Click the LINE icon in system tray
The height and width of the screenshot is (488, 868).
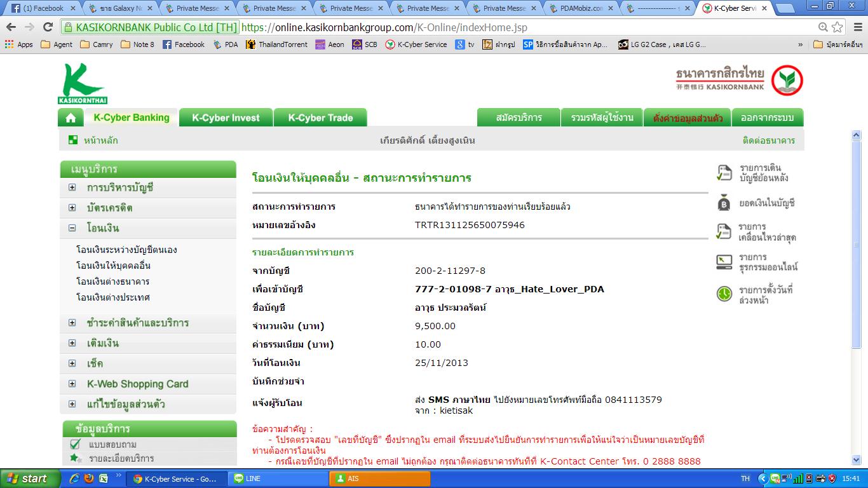pos(775,478)
